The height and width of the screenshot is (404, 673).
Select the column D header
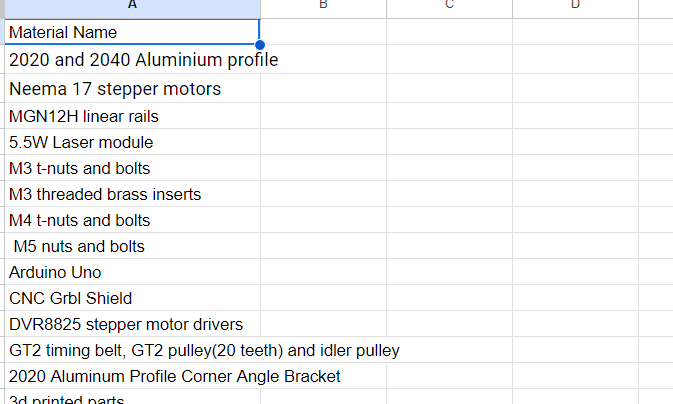[575, 6]
